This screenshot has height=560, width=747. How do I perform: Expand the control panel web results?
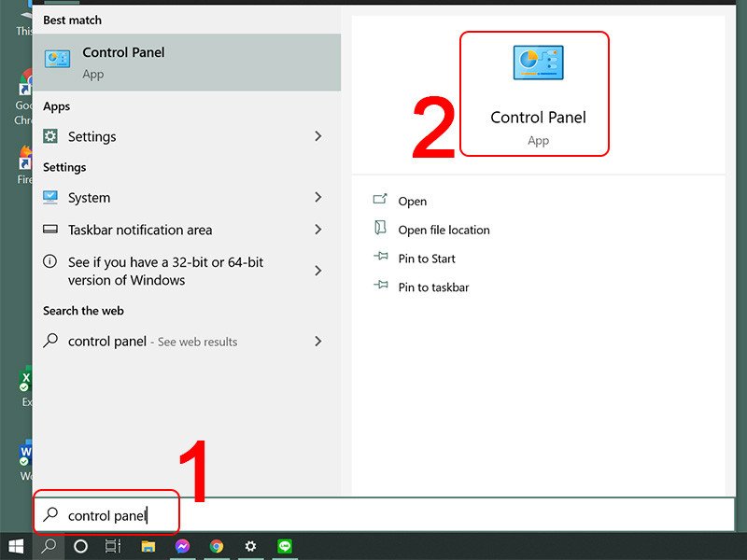[317, 342]
